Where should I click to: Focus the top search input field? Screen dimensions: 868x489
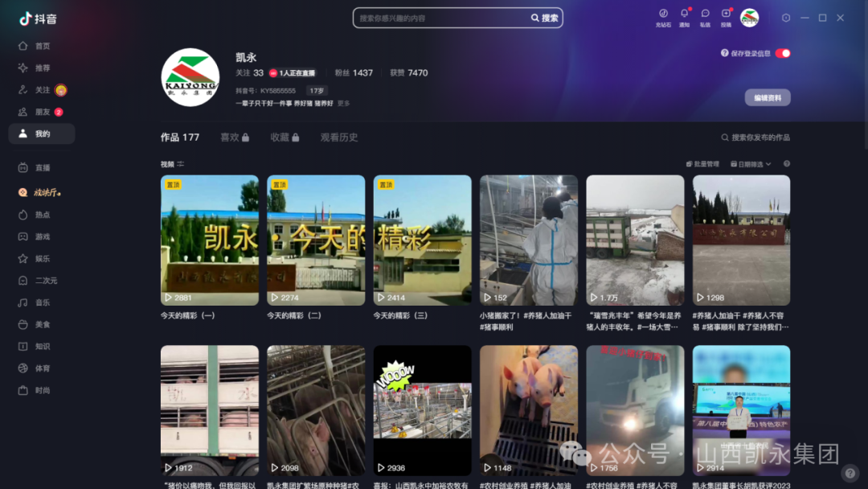[443, 18]
